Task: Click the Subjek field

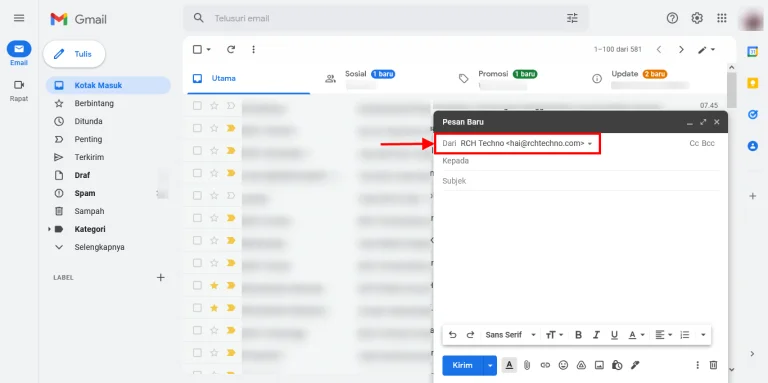Action: click(581, 181)
